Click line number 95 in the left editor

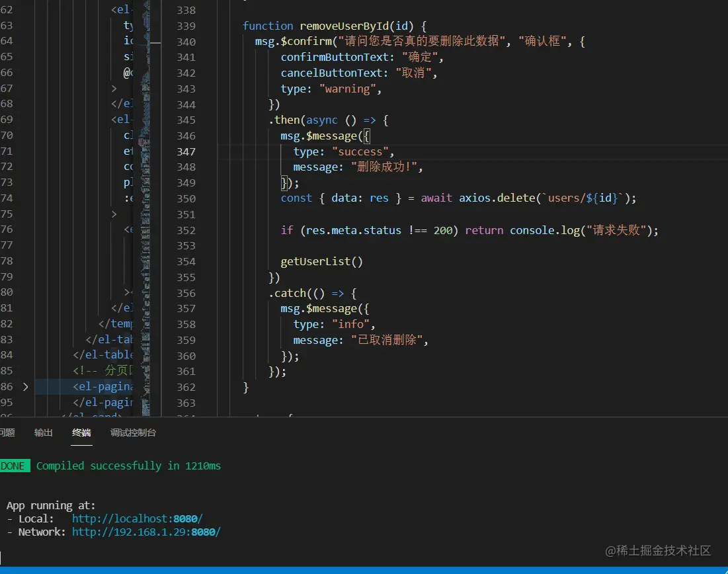point(7,402)
